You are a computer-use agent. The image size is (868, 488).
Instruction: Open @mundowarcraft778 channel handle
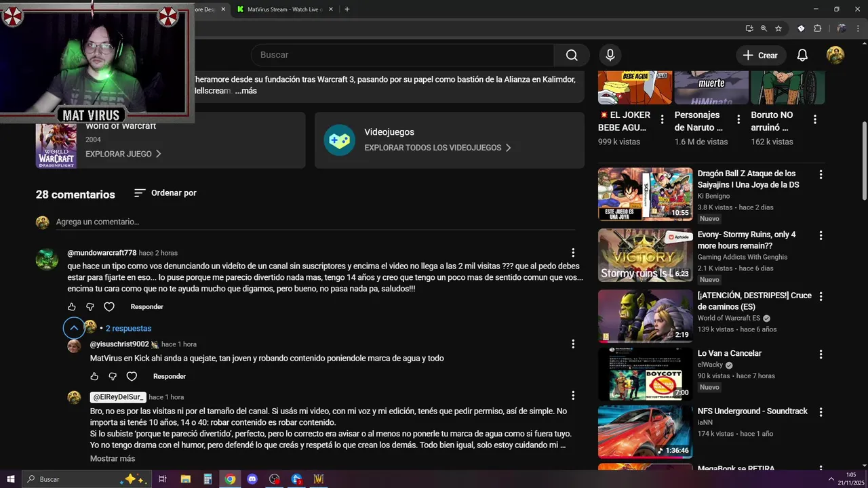click(x=102, y=253)
